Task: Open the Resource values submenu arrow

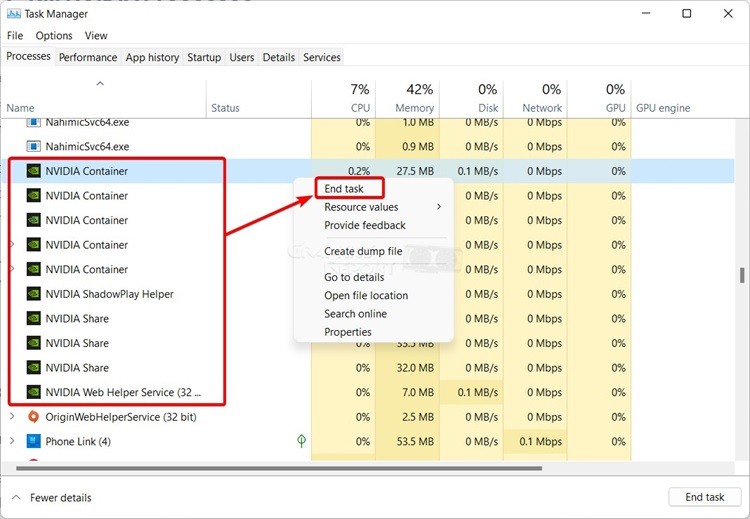Action: coord(439,207)
